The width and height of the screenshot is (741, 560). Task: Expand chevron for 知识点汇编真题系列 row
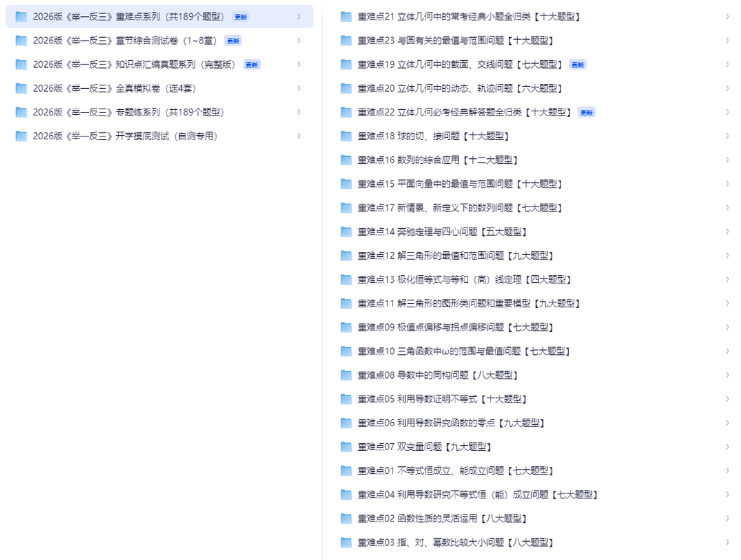tap(299, 64)
